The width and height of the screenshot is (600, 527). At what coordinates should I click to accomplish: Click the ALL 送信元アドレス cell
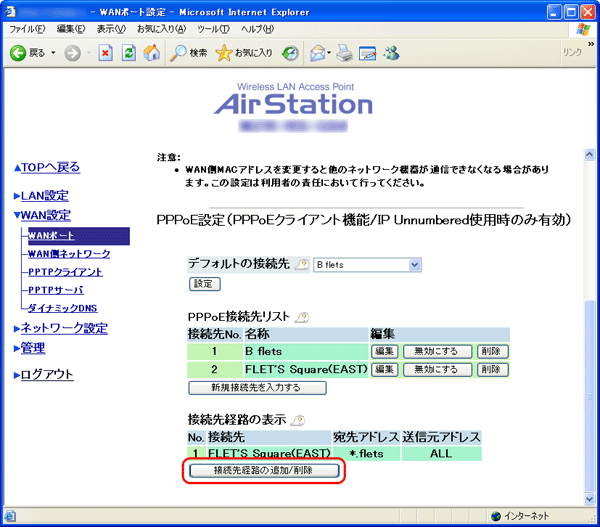(x=441, y=454)
